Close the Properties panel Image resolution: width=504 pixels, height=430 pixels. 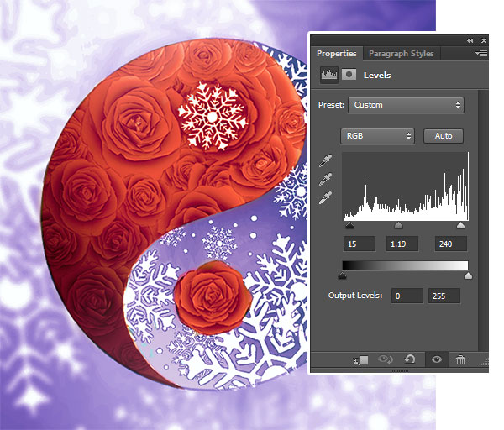click(x=484, y=41)
